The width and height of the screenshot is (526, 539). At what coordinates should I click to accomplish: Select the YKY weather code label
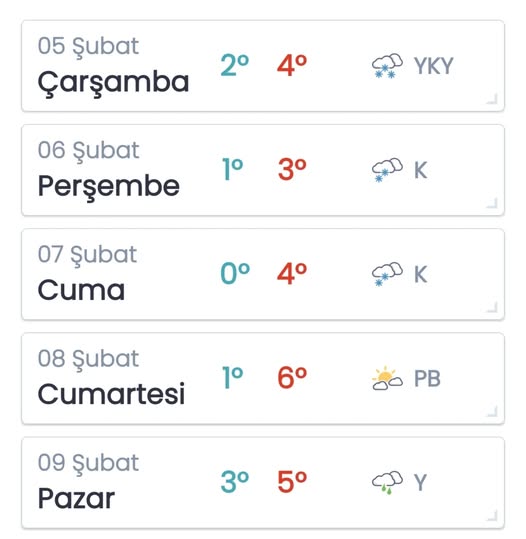[434, 66]
